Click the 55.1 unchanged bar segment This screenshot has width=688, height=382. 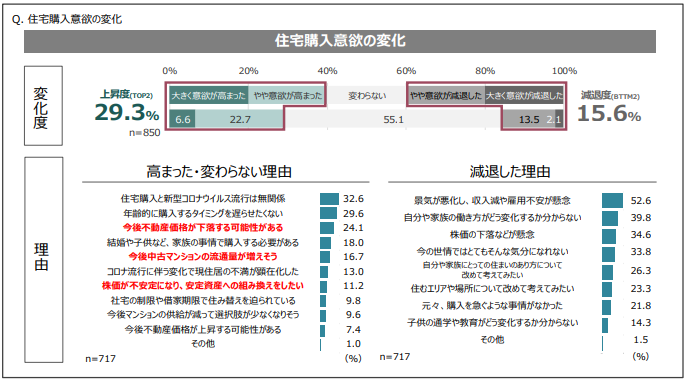[393, 119]
